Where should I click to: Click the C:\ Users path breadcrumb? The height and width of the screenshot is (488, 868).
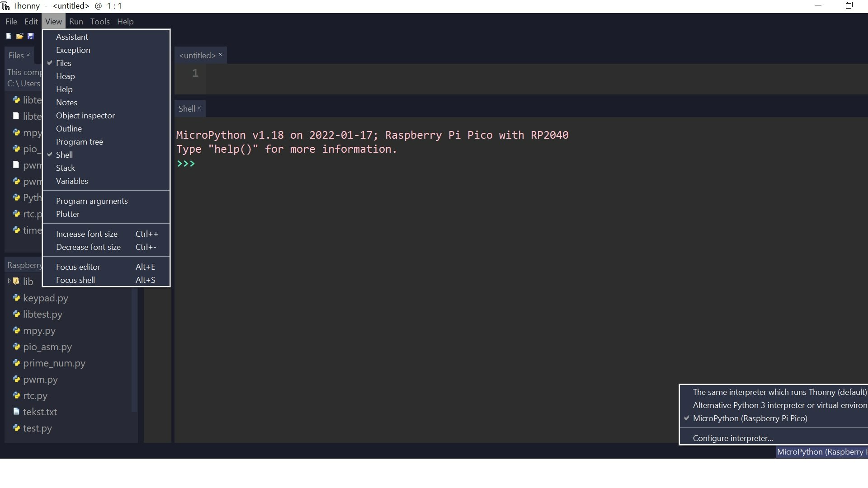[24, 84]
